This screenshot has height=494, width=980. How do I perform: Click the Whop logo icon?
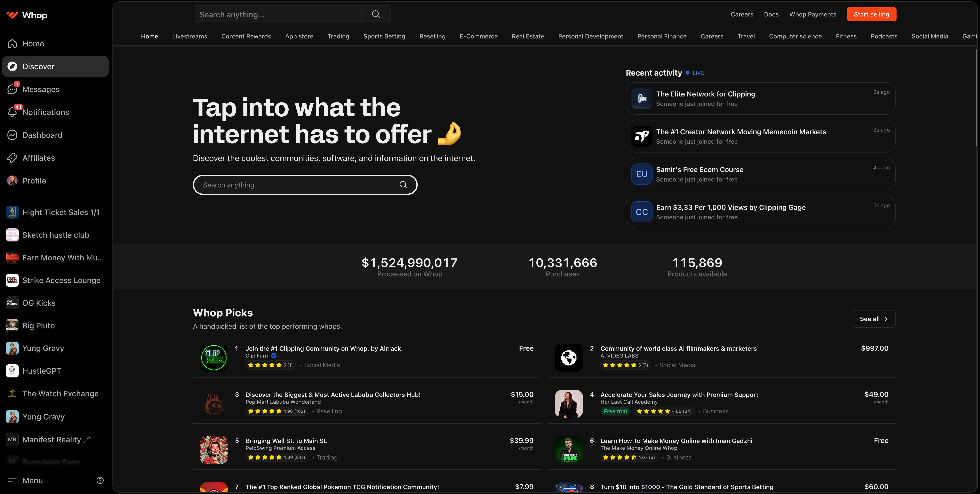[x=12, y=15]
